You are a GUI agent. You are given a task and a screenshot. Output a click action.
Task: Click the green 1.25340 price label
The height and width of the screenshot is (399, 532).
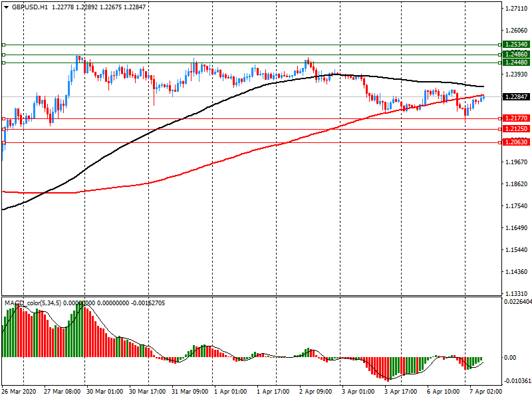click(x=517, y=45)
